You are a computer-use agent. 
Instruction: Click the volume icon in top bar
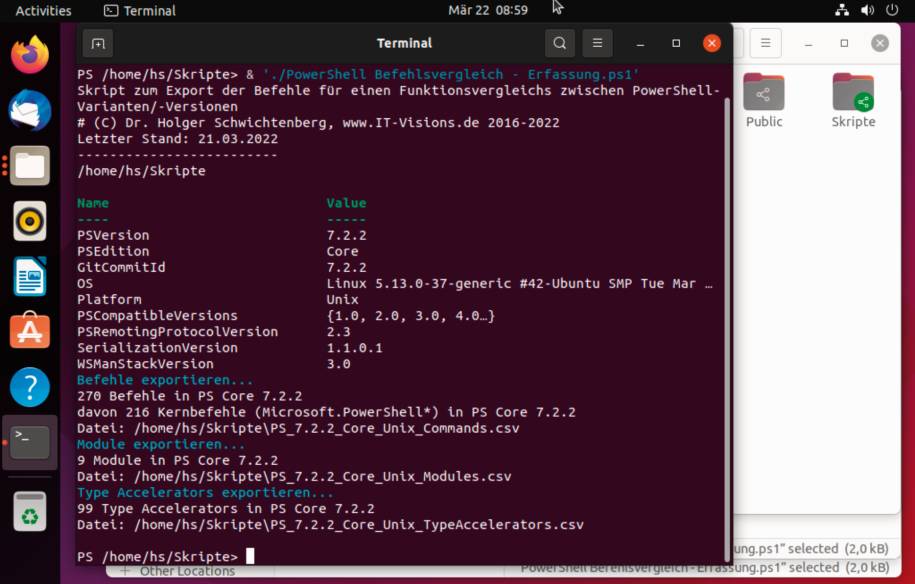coord(867,10)
